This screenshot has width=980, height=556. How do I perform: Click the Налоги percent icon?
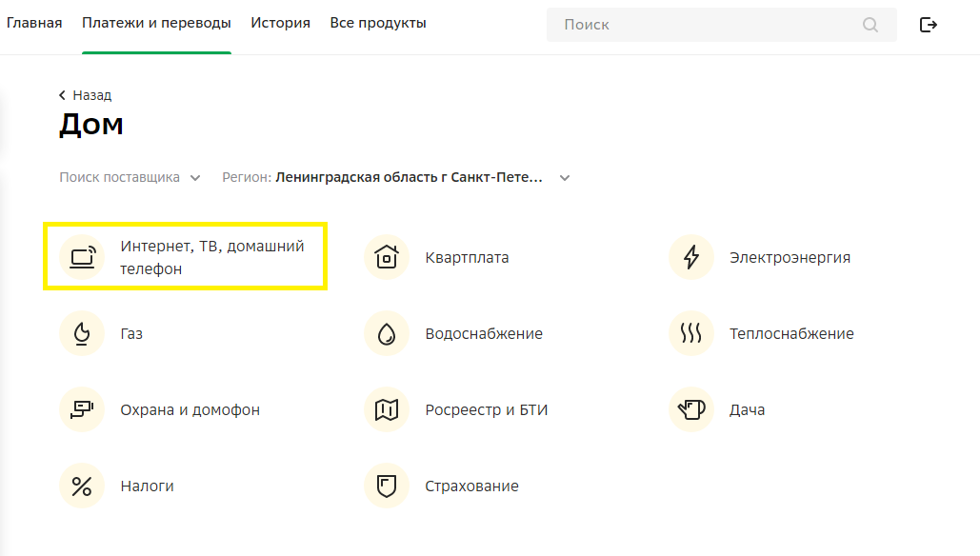point(82,486)
